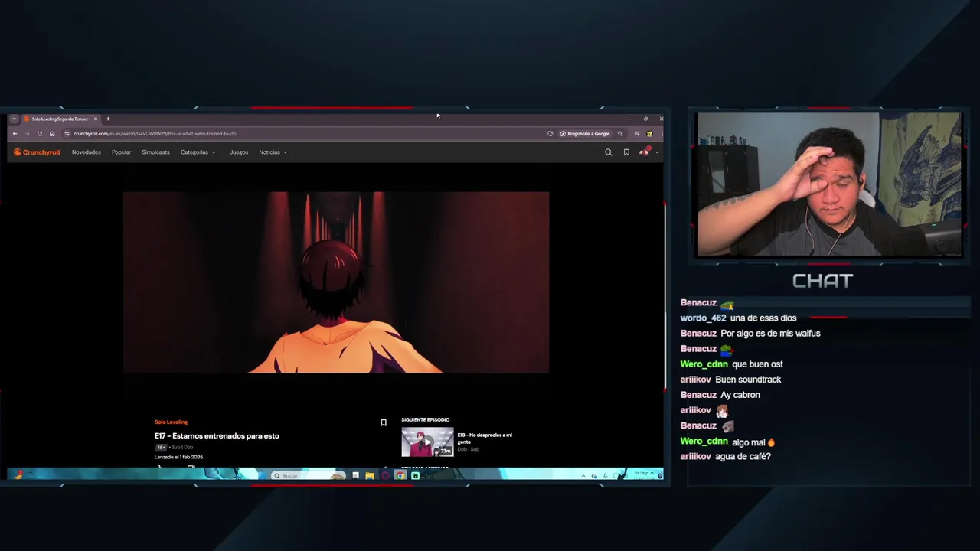Open Novedades in Crunchyroll menu
The image size is (980, 551).
87,152
